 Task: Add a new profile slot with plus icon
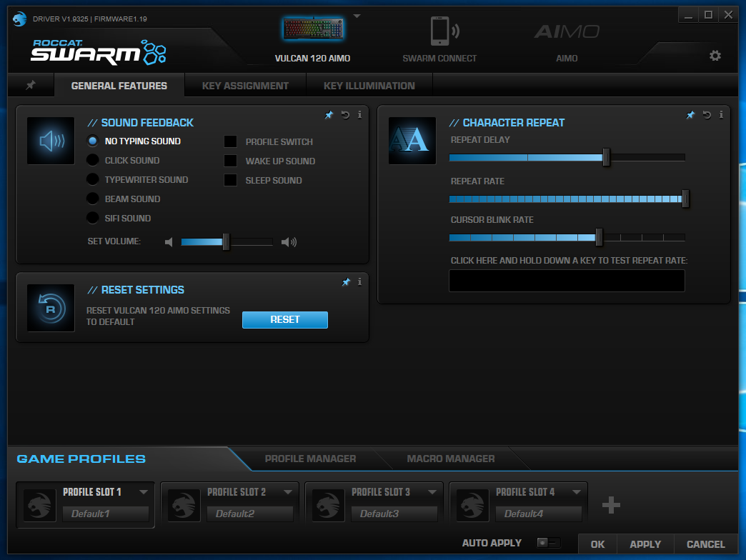point(611,505)
